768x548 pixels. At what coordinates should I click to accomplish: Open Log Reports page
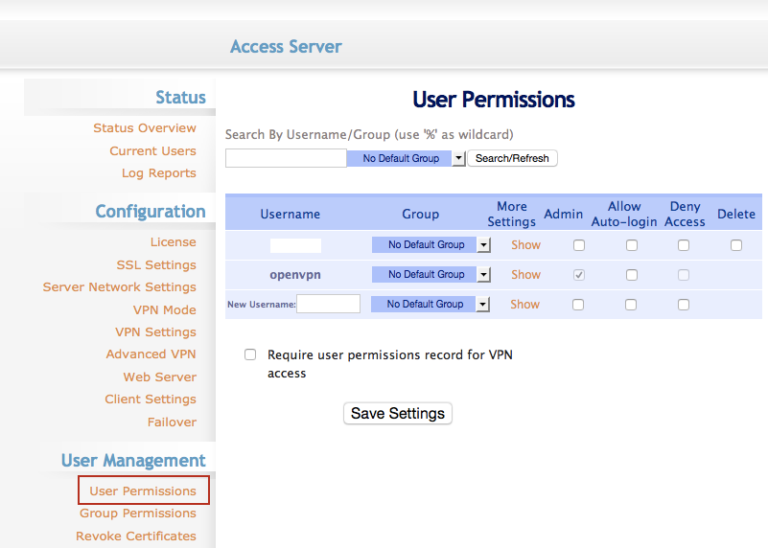click(x=159, y=173)
